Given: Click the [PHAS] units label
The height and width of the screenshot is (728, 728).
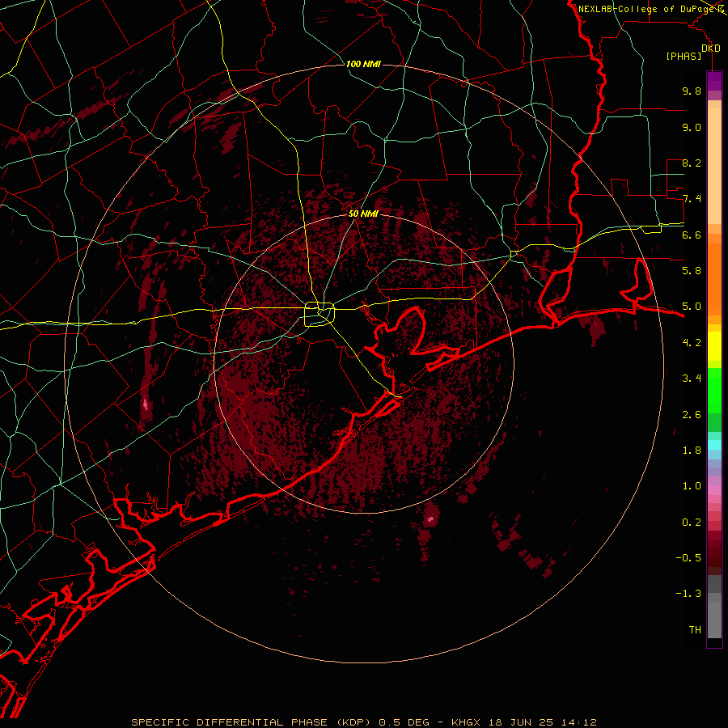Looking at the screenshot, I should 684,57.
